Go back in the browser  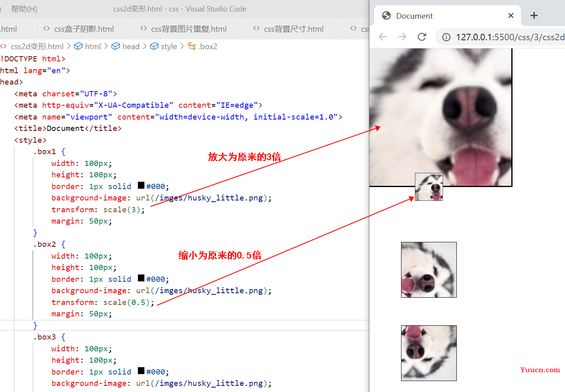coord(383,37)
